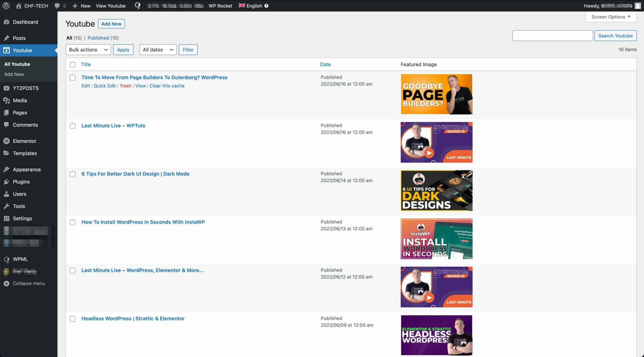Click the Appearance paintbrush icon

coord(6,169)
